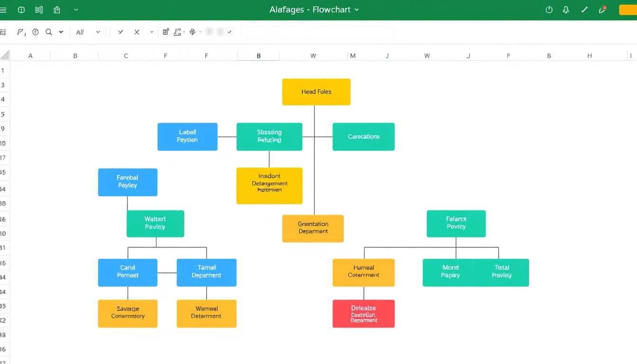
Task: Select the green Strasding Fetucing box
Action: click(269, 136)
